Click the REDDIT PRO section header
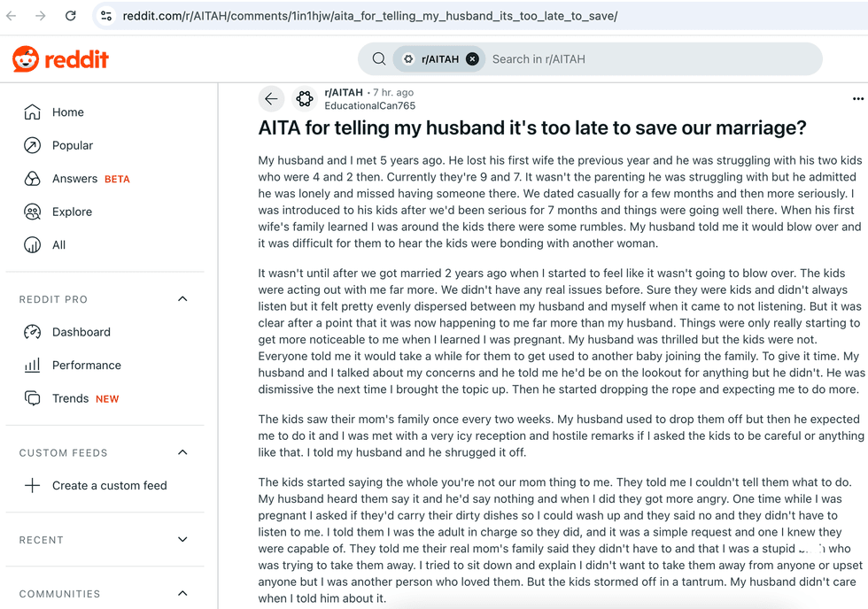The width and height of the screenshot is (868, 609). coord(54,299)
